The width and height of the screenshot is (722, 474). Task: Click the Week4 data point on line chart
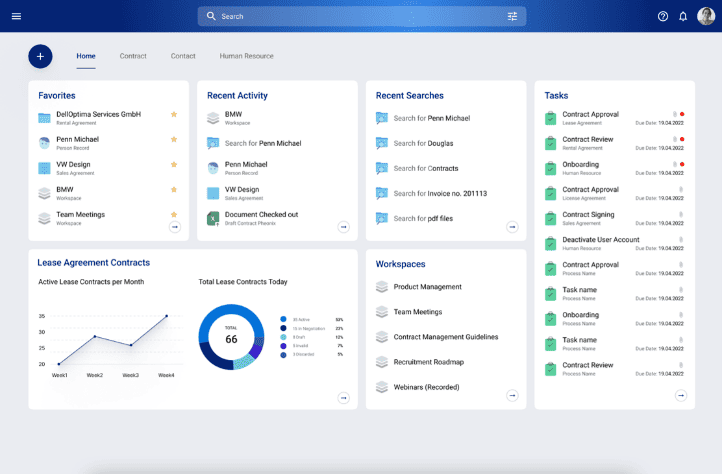pyautogui.click(x=167, y=316)
